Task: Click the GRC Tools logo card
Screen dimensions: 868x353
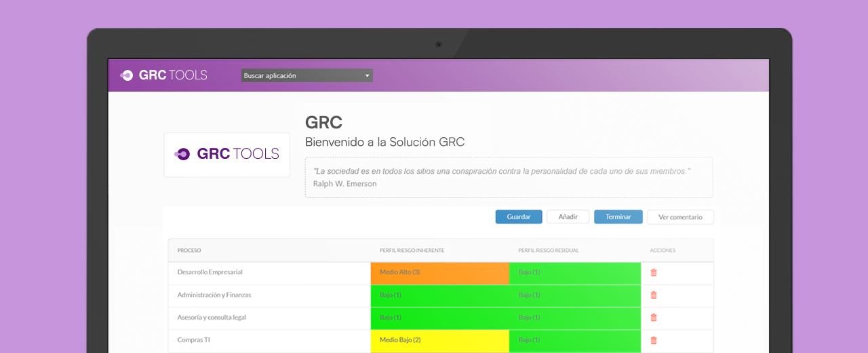Action: (227, 154)
